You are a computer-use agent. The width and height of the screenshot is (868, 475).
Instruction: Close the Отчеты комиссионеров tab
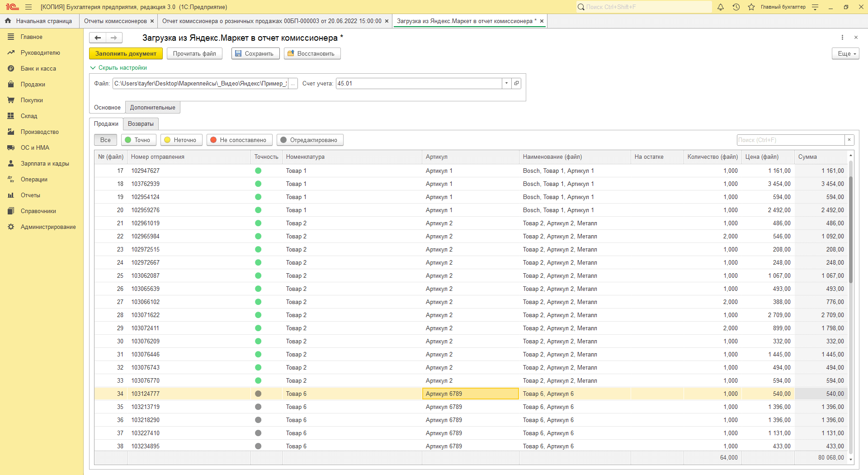(x=152, y=21)
